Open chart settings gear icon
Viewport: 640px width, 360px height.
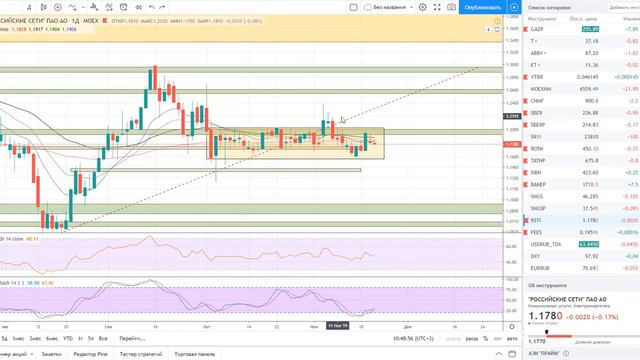[423, 7]
